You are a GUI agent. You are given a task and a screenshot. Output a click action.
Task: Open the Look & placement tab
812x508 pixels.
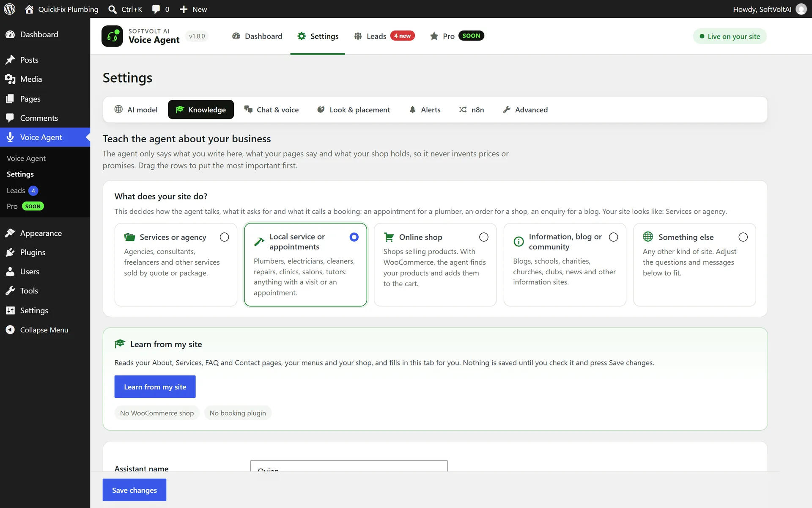coord(354,110)
